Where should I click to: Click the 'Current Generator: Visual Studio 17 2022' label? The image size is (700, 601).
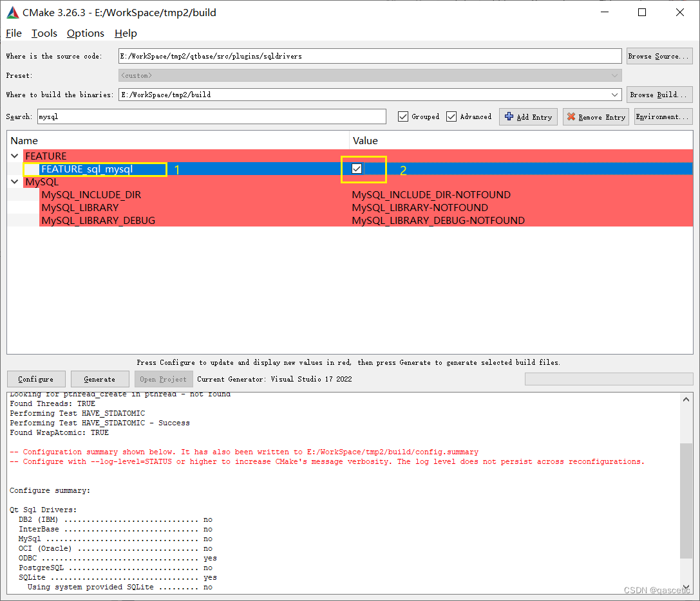click(274, 379)
